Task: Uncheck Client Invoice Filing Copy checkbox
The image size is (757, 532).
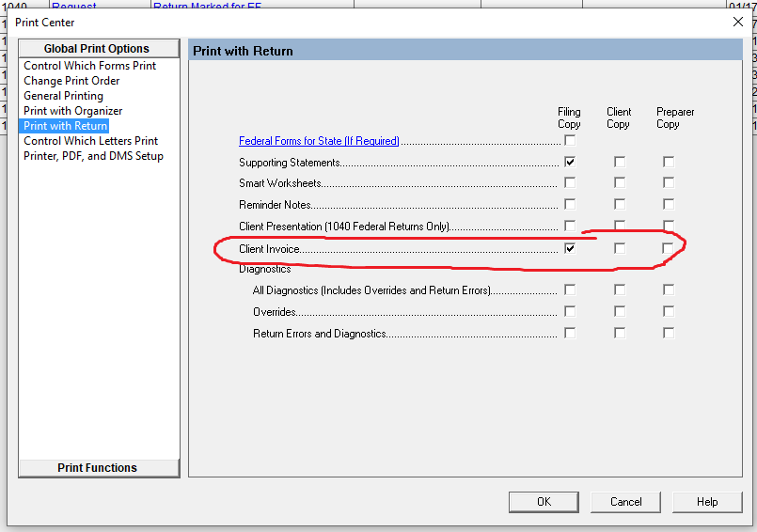Action: point(570,248)
